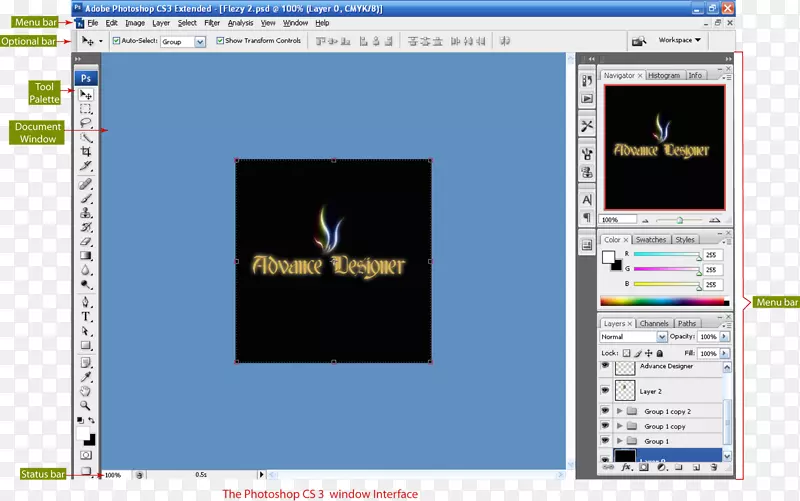Click the navigator zoom slider
This screenshot has width=800, height=501.
(680, 220)
